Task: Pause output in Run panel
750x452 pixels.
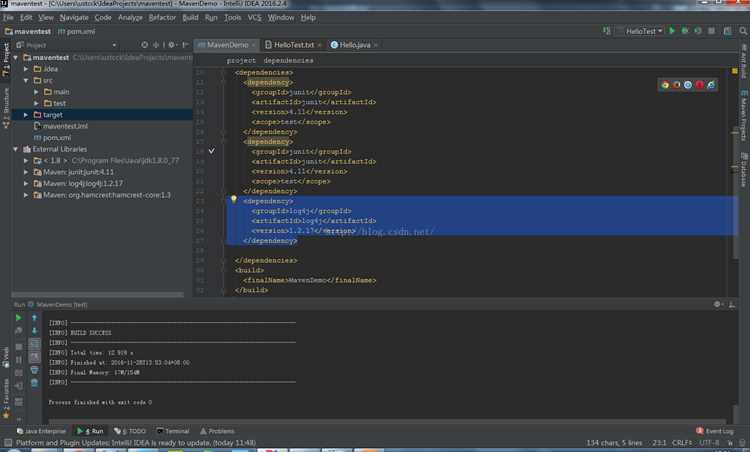Action: tap(19, 360)
